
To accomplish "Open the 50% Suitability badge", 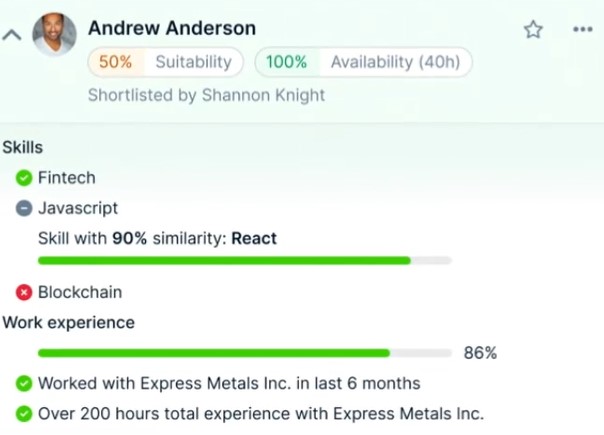I will coord(165,62).
